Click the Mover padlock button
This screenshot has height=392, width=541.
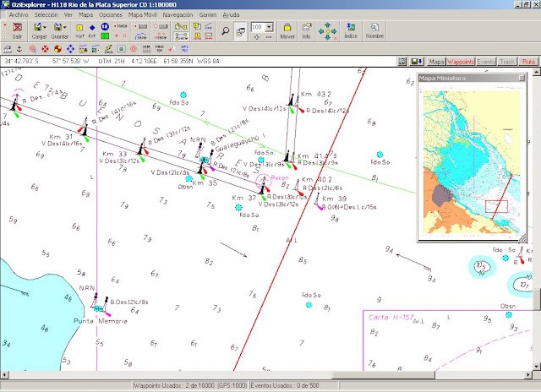click(287, 31)
